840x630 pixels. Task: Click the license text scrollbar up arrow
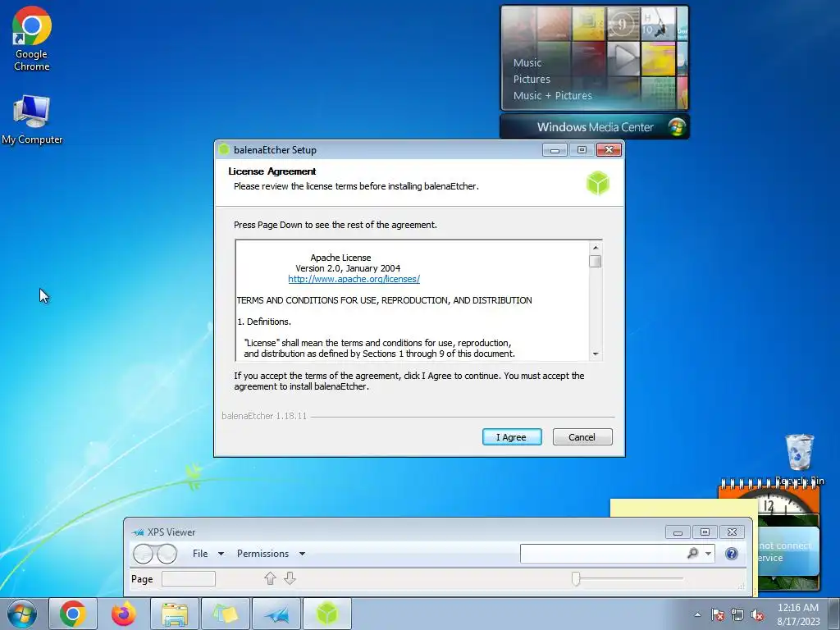click(x=596, y=248)
